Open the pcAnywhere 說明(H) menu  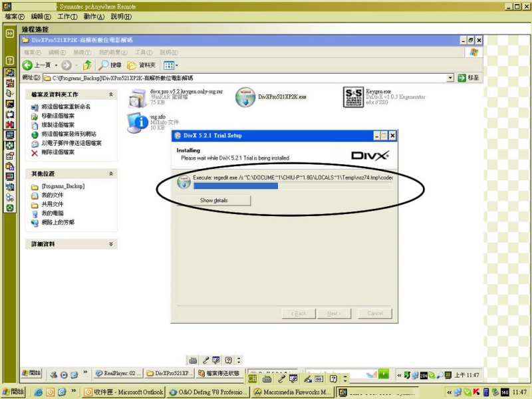pyautogui.click(x=121, y=17)
